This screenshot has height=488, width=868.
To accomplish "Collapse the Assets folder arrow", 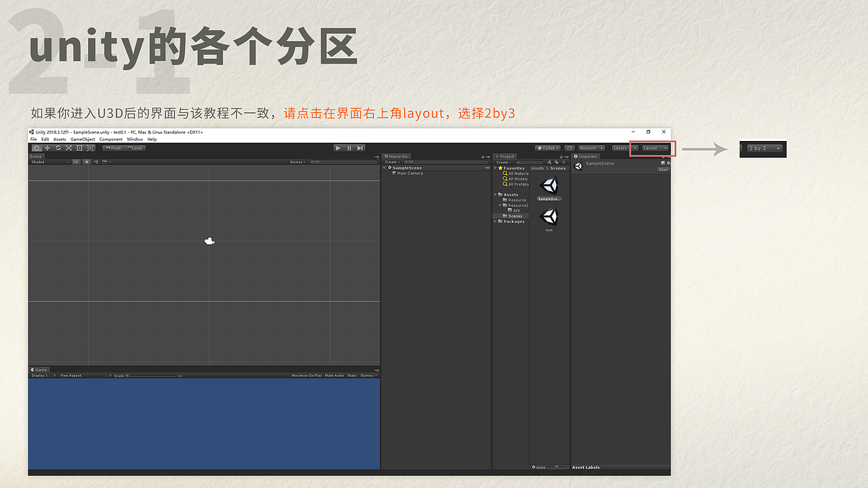I will tap(495, 195).
